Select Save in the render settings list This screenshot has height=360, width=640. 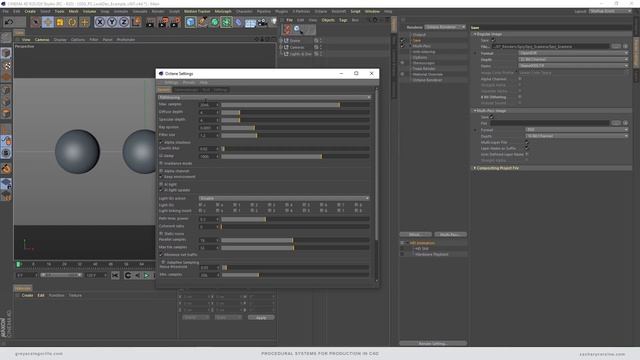[416, 40]
